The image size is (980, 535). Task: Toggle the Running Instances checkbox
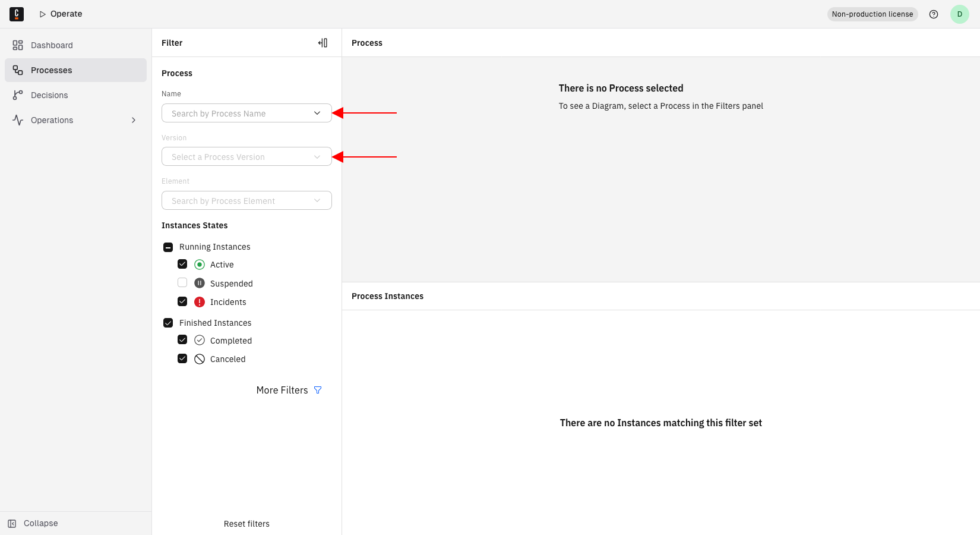(x=168, y=247)
